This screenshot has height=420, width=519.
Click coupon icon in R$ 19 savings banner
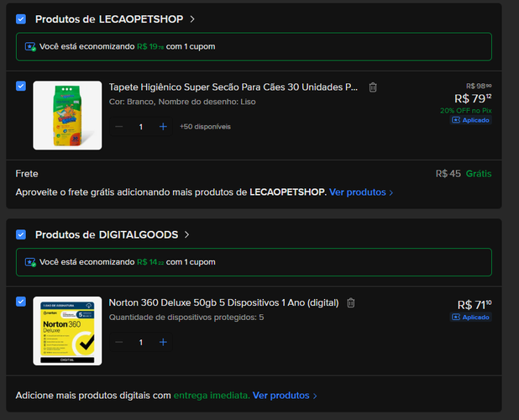[30, 47]
